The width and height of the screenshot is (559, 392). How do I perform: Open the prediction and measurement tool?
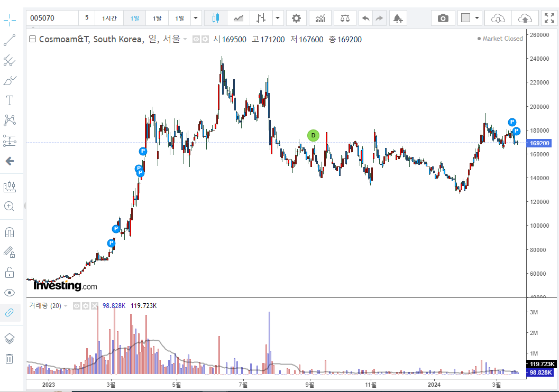(10, 141)
